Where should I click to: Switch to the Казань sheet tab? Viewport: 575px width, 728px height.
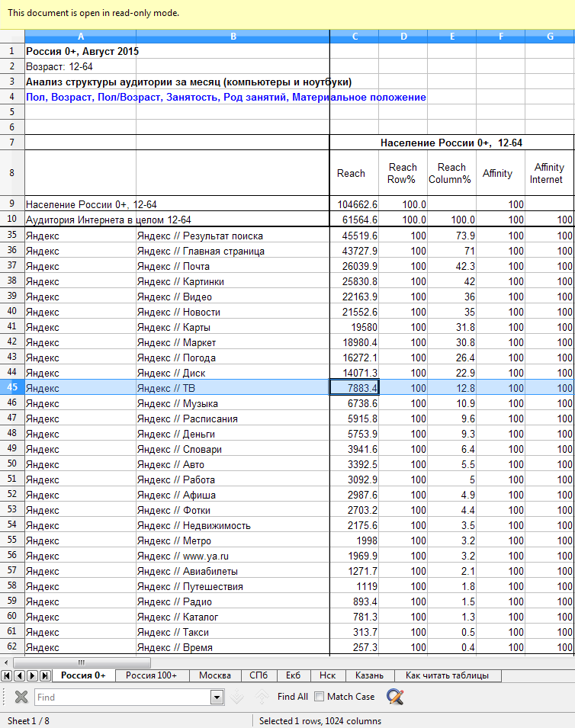pyautogui.click(x=369, y=675)
